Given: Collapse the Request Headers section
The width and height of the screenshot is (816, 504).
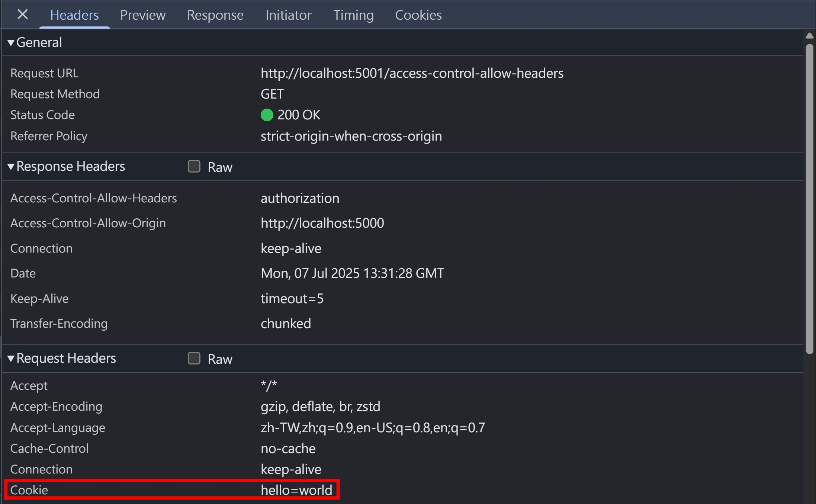Looking at the screenshot, I should pyautogui.click(x=11, y=359).
